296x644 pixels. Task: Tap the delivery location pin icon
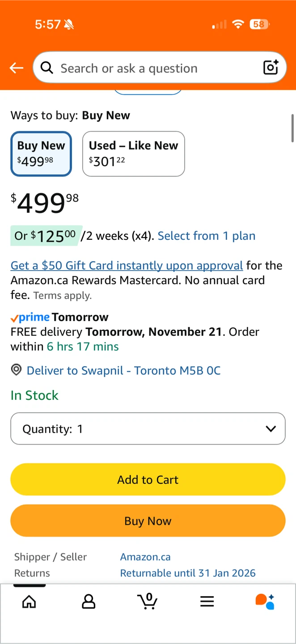pos(16,370)
